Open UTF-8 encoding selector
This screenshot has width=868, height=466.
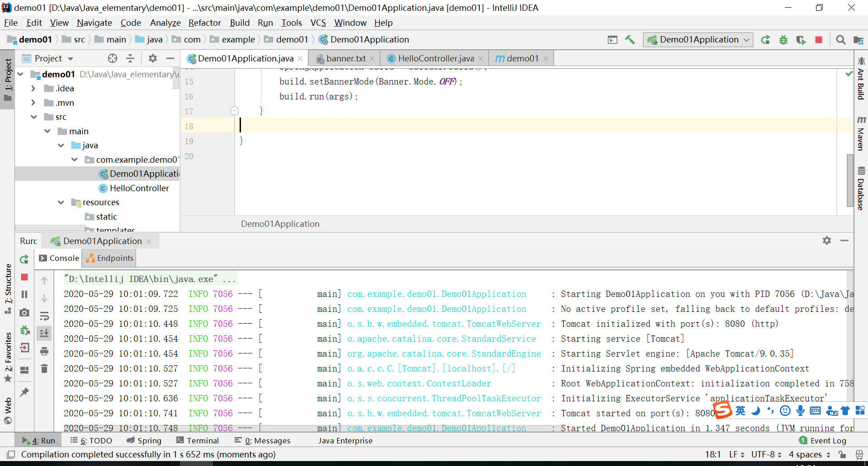coord(766,454)
